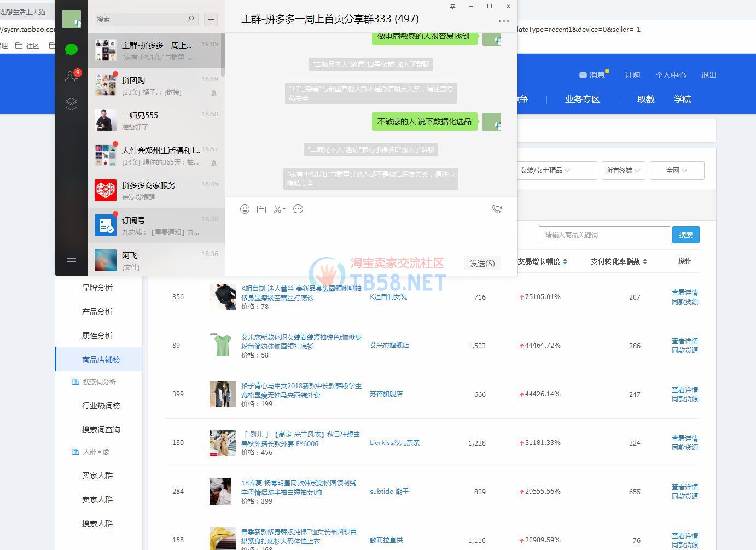The image size is (756, 550).
Task: Click the WeChat search magnifier icon
Action: (x=191, y=19)
